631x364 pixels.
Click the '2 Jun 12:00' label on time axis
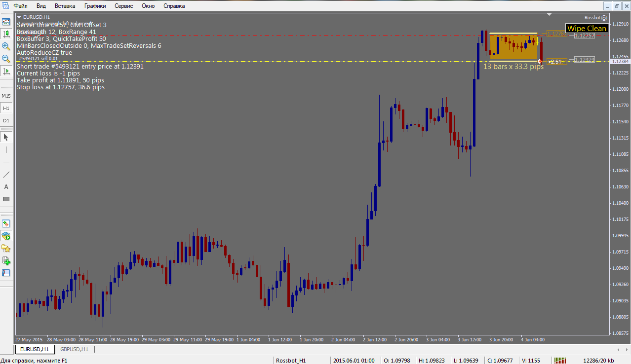point(375,340)
